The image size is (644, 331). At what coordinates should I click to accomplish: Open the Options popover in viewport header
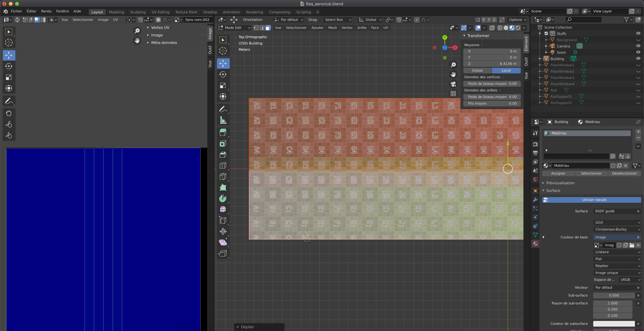(x=517, y=19)
